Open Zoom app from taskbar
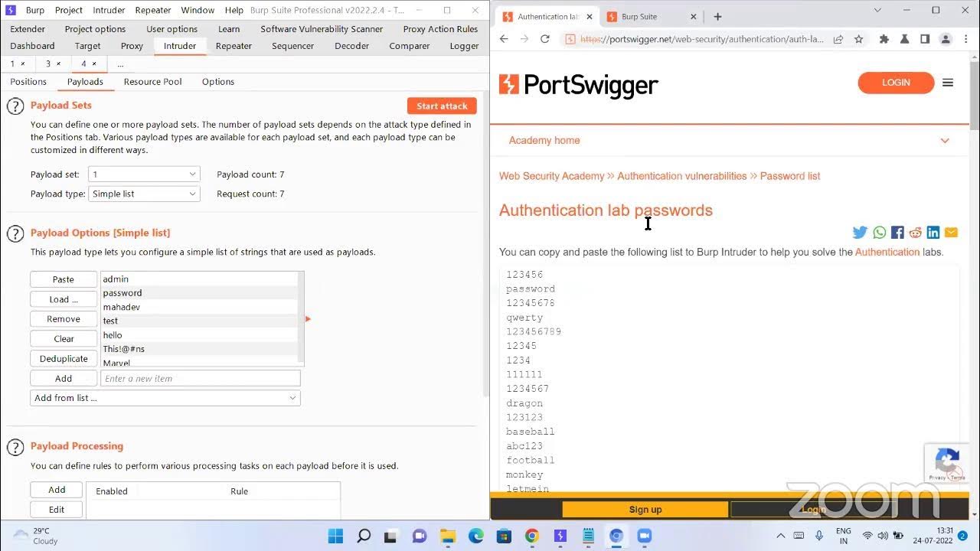The width and height of the screenshot is (980, 551). 644,536
